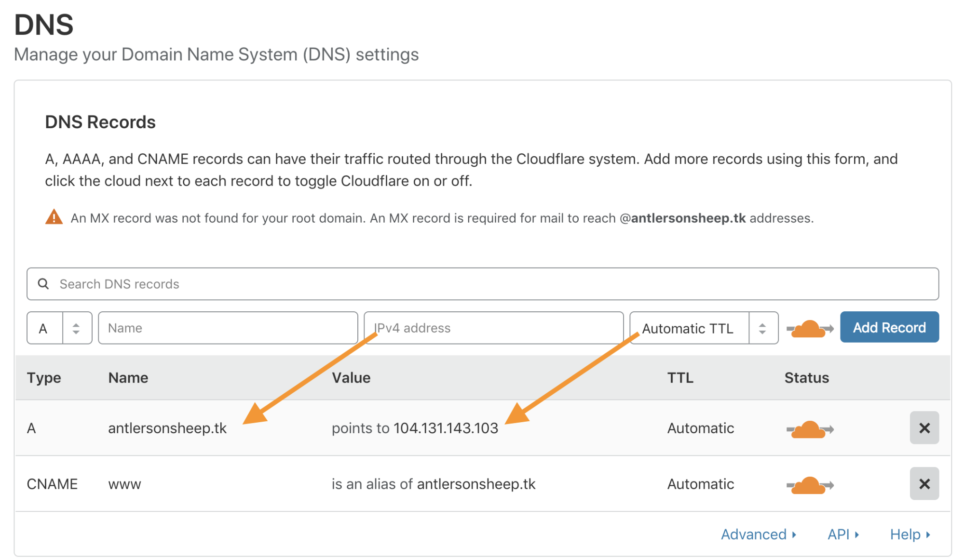The width and height of the screenshot is (964, 560).
Task: Delete the www CNAME record
Action: [924, 484]
